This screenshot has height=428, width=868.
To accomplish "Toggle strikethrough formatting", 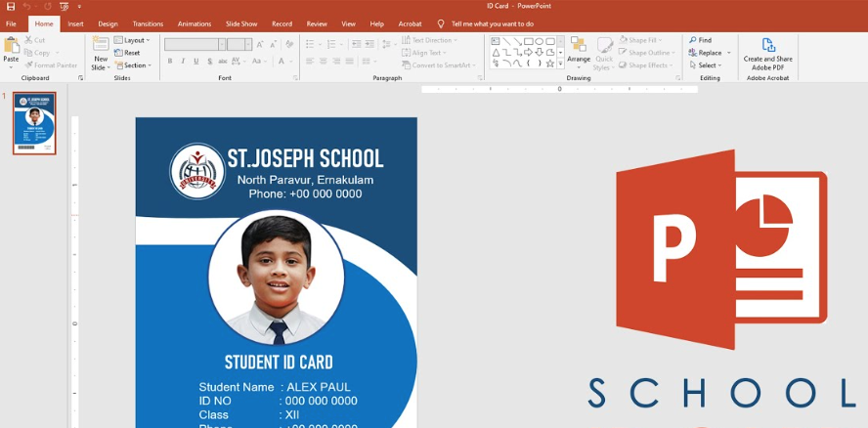I will [x=223, y=61].
